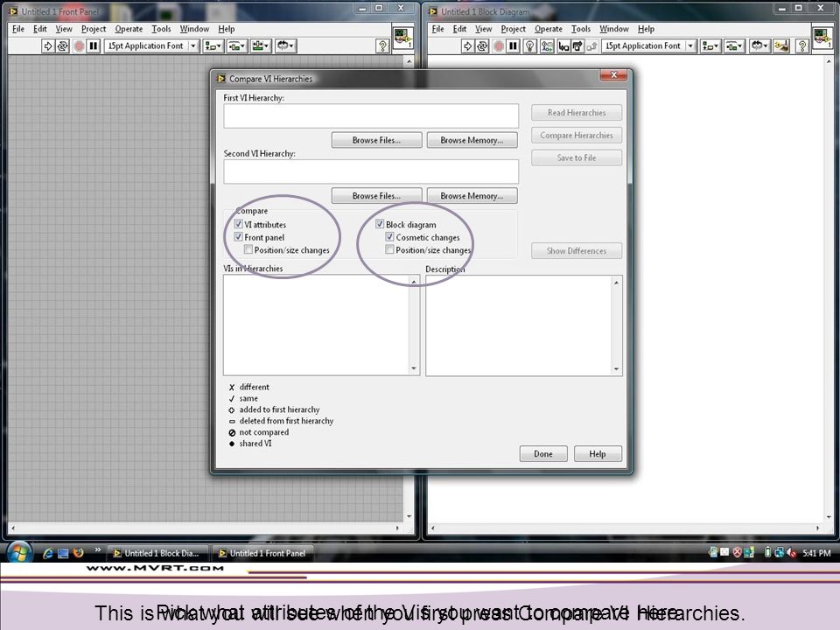Open Help menu in Block Diagram window
Image resolution: width=840 pixels, height=630 pixels.
(646, 29)
